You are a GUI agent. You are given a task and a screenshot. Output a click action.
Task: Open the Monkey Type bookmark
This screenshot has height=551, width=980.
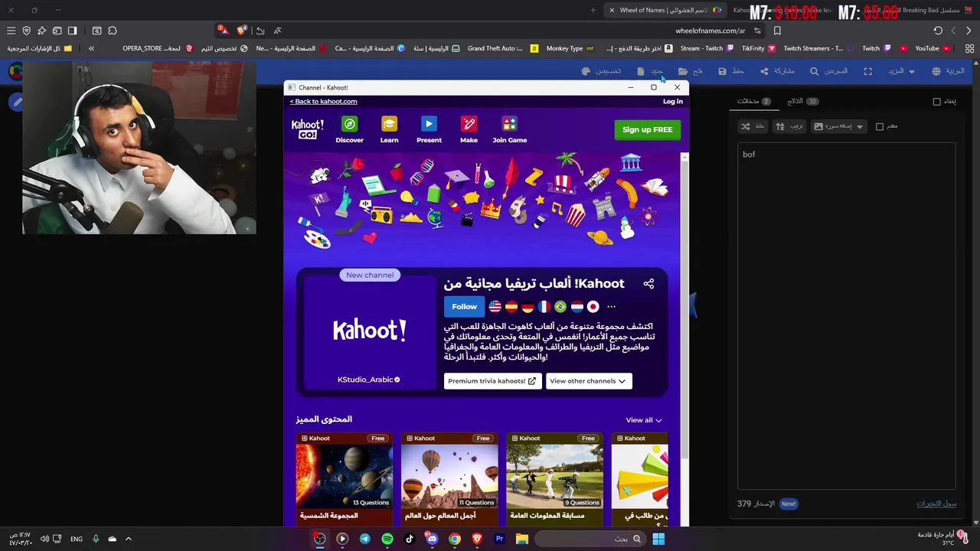(x=570, y=48)
